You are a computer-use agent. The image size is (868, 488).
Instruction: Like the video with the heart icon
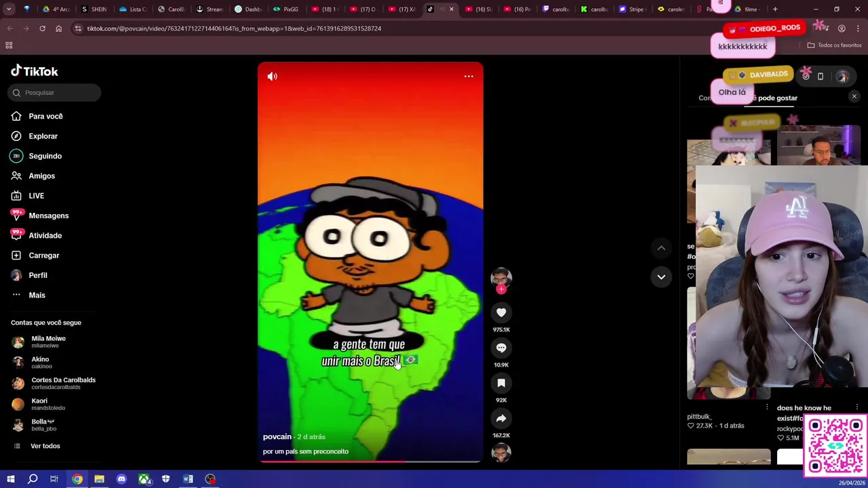[x=501, y=312]
